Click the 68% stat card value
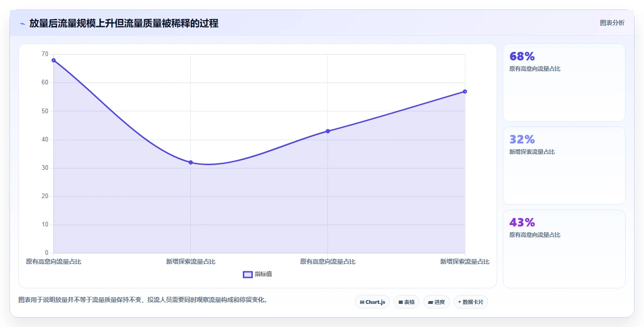 [x=522, y=57]
